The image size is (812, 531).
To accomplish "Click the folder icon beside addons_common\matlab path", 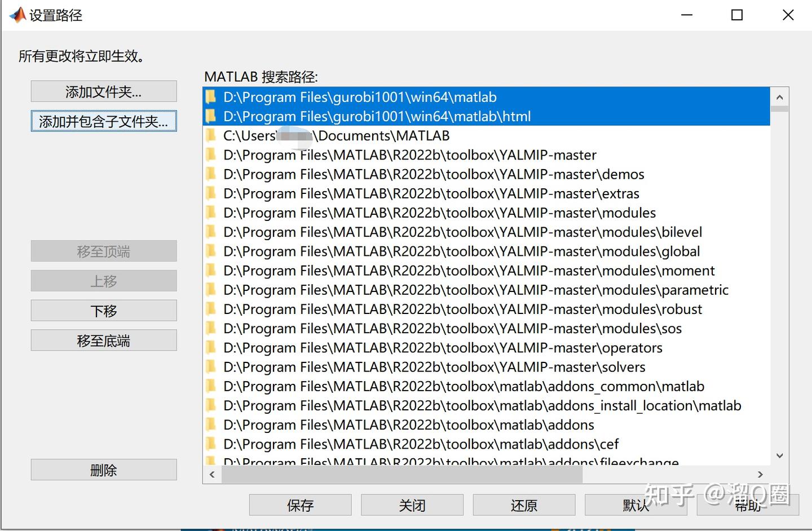I will pyautogui.click(x=210, y=386).
